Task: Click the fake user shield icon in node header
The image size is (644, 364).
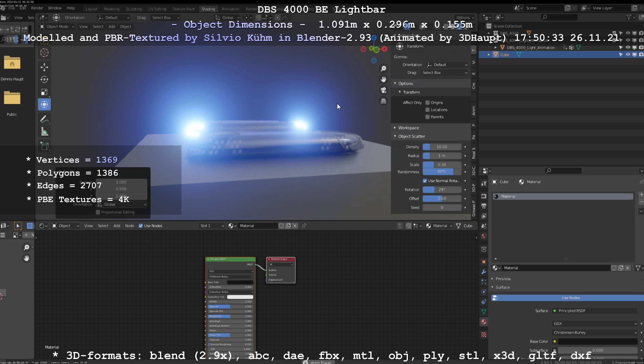Action: 281,226
